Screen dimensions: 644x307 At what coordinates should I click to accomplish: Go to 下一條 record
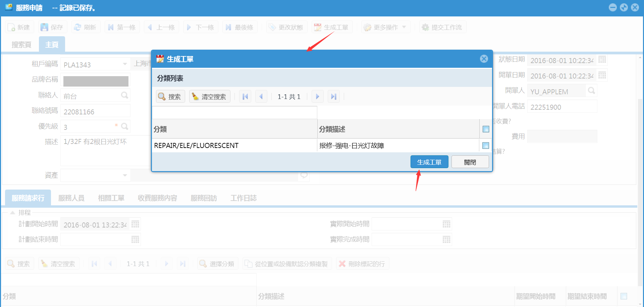coord(201,27)
